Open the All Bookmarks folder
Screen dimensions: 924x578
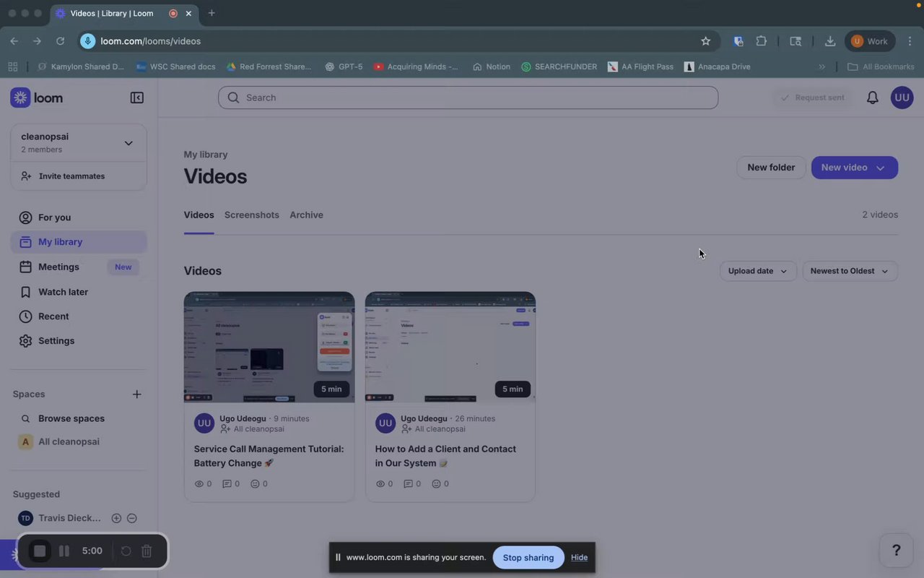(881, 66)
